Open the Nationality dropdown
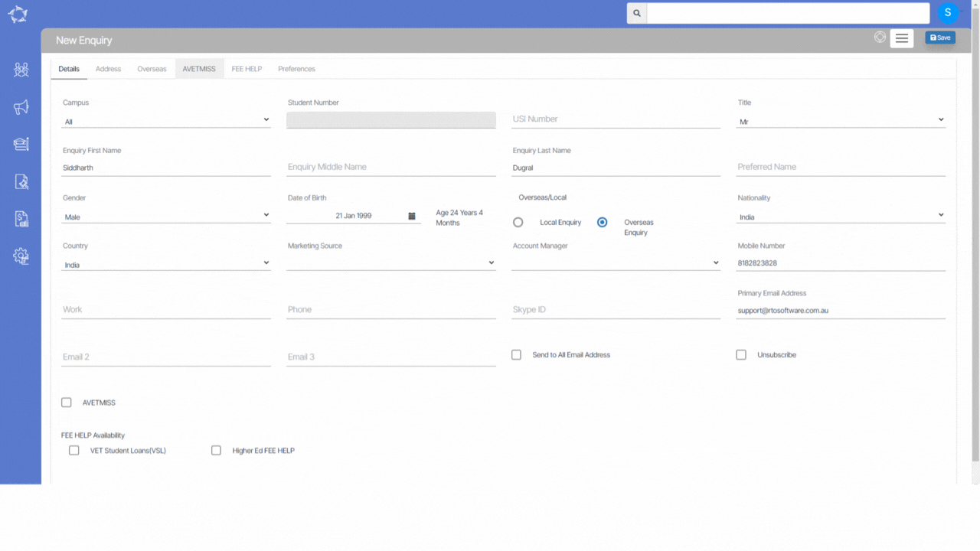The height and width of the screenshot is (551, 980). (x=841, y=217)
